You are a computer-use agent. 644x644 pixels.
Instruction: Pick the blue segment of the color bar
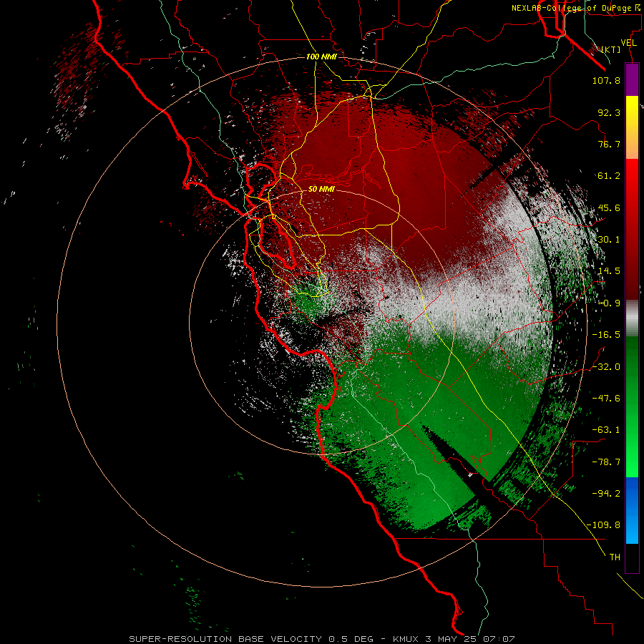click(632, 510)
